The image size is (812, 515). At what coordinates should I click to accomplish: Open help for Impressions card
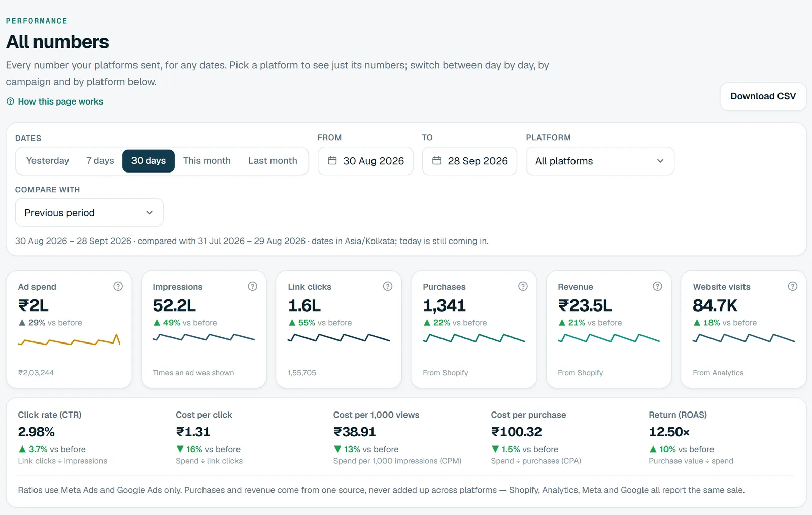point(252,286)
